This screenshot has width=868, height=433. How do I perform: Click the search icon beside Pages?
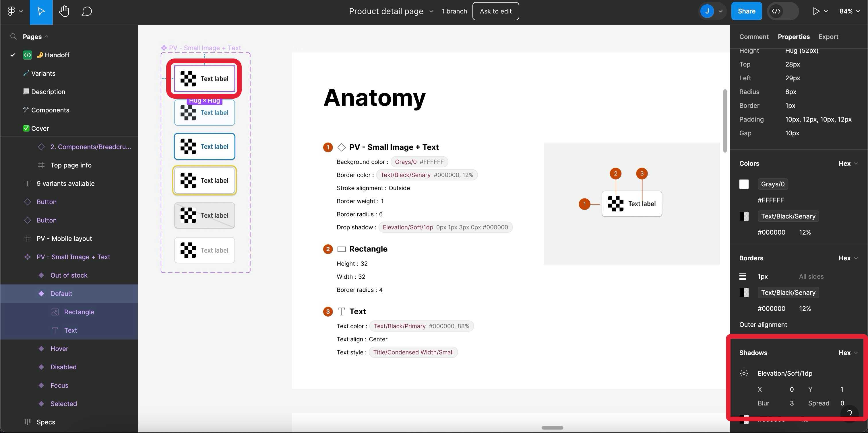[x=13, y=36]
